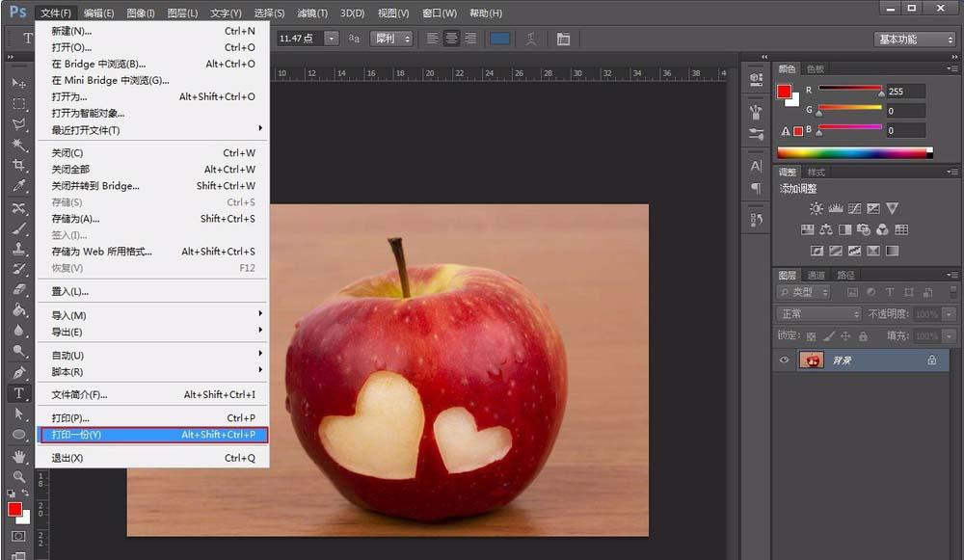The height and width of the screenshot is (560, 964).
Task: Click the create warped text icon
Action: [530, 39]
